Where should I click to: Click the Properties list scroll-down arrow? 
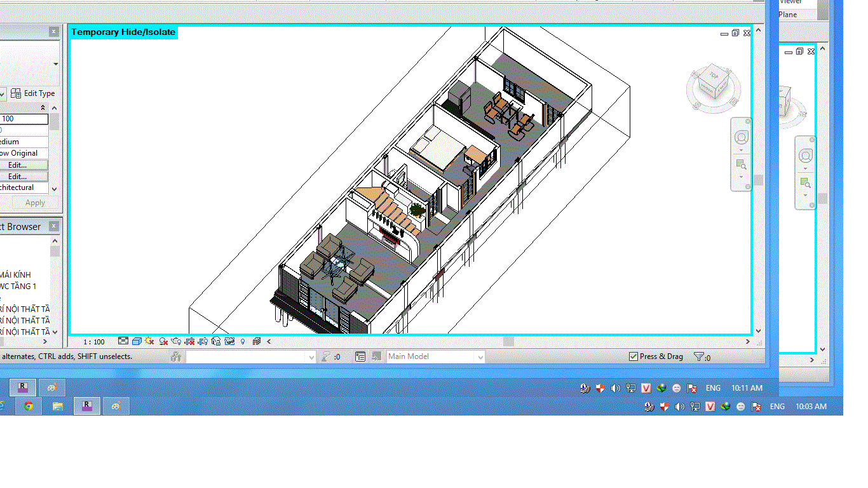pos(54,189)
